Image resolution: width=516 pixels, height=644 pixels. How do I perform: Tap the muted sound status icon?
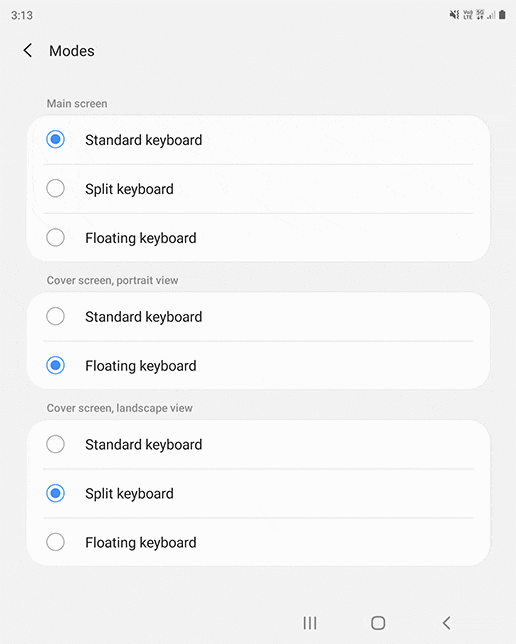(454, 15)
